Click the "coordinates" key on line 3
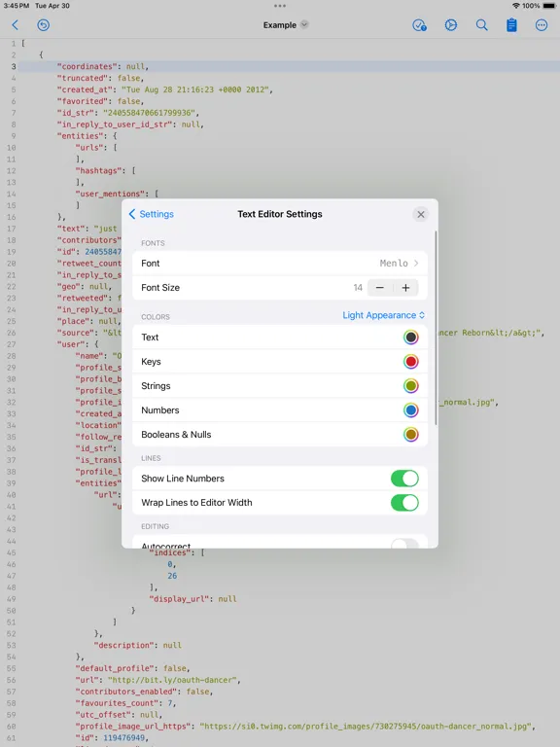This screenshot has width=560, height=747. [x=87, y=66]
